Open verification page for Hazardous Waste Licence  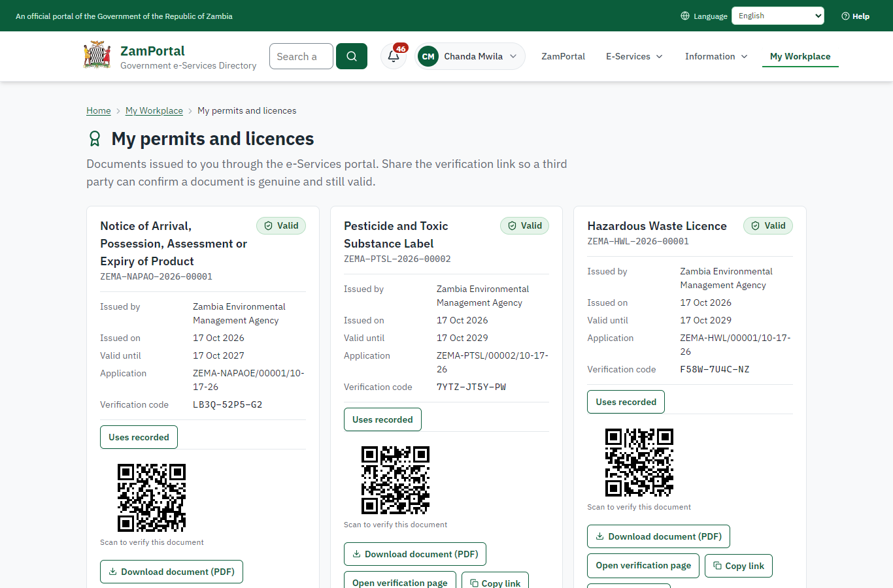(643, 566)
